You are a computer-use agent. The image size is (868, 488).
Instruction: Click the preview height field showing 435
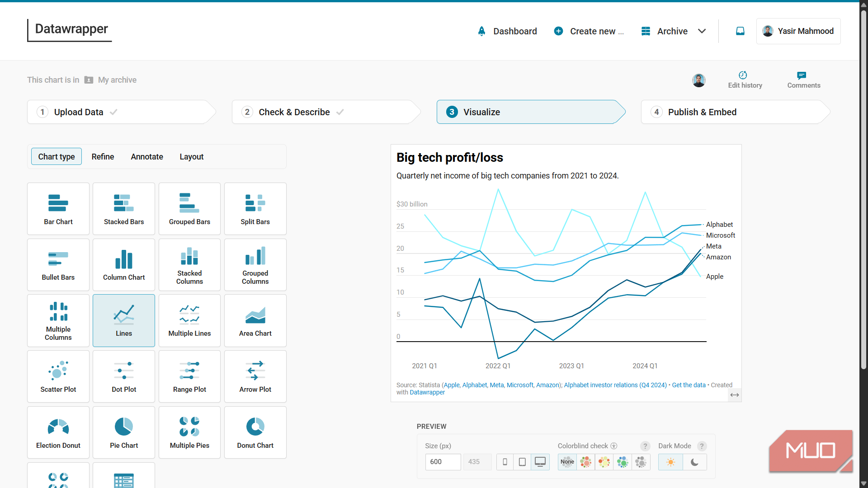(x=477, y=462)
